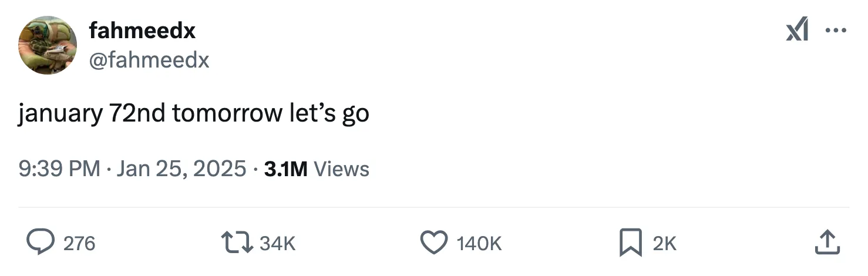The height and width of the screenshot is (276, 868).
Task: Bookmark the post using the bookmark icon
Action: point(630,243)
